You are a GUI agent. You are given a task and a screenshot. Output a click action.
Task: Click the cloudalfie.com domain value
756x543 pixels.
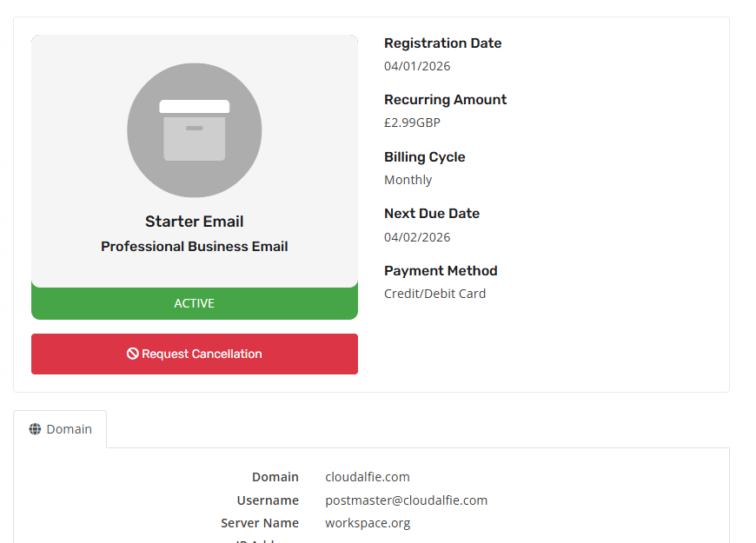pyautogui.click(x=368, y=477)
